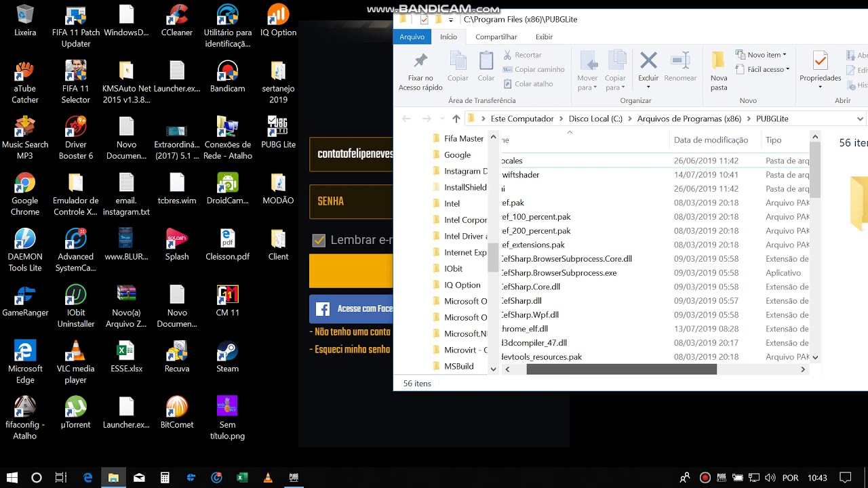Select the Driver Booster 6 desktop icon

[x=76, y=138]
